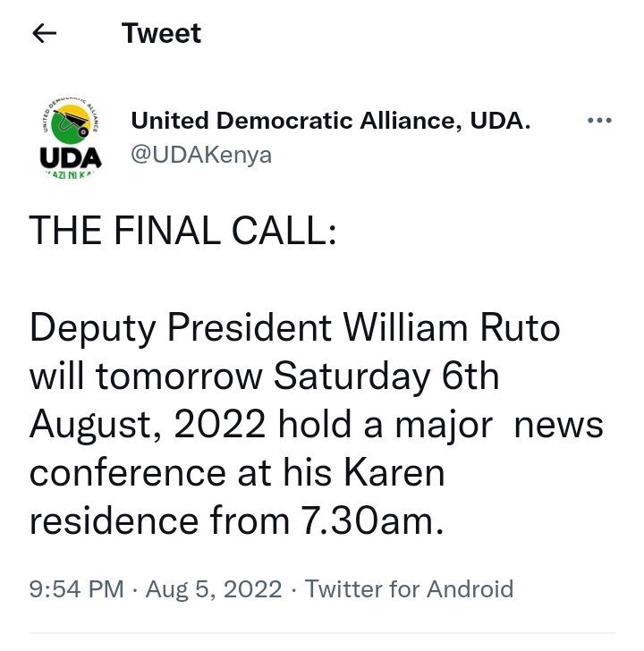The height and width of the screenshot is (651, 644).
Task: Click the words Deputy President William Ruto
Action: [295, 328]
